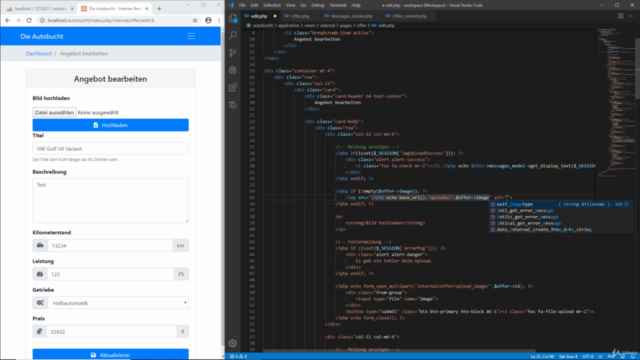Click the editor minimap

(x=616, y=102)
